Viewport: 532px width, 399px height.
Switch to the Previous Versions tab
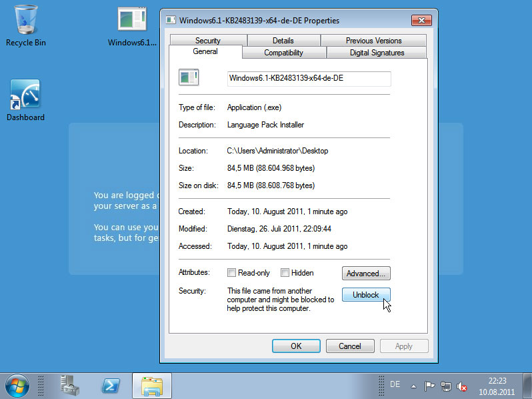[x=373, y=41]
